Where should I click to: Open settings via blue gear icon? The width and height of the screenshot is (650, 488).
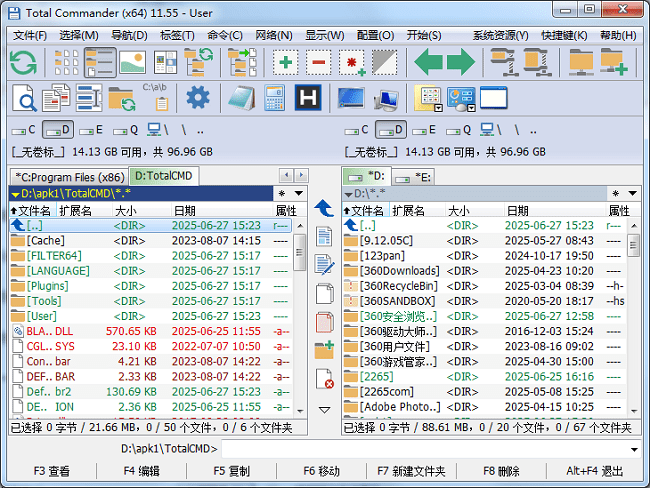point(198,98)
